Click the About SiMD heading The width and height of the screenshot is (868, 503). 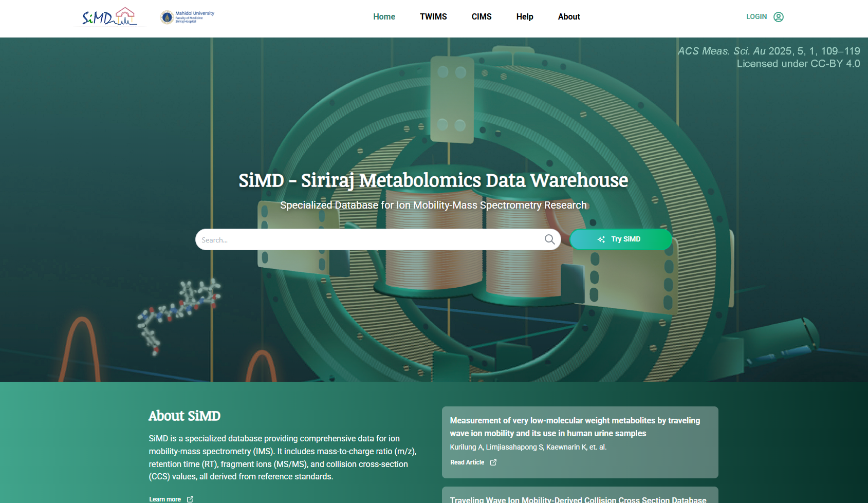(x=184, y=416)
